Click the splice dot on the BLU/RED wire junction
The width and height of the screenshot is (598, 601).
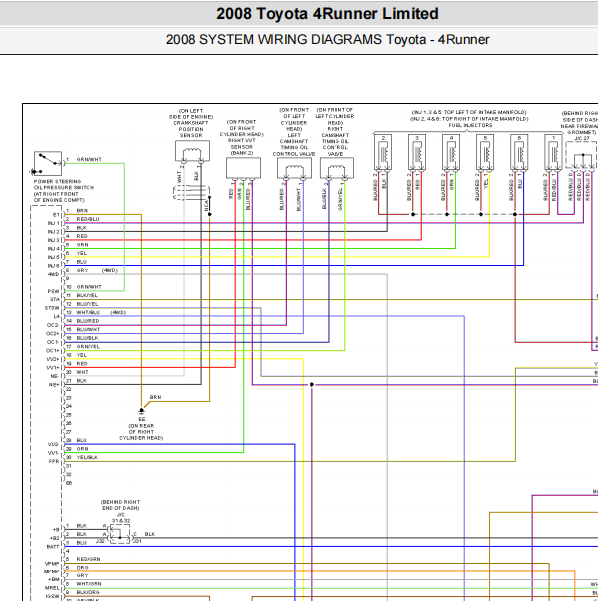pos(312,384)
